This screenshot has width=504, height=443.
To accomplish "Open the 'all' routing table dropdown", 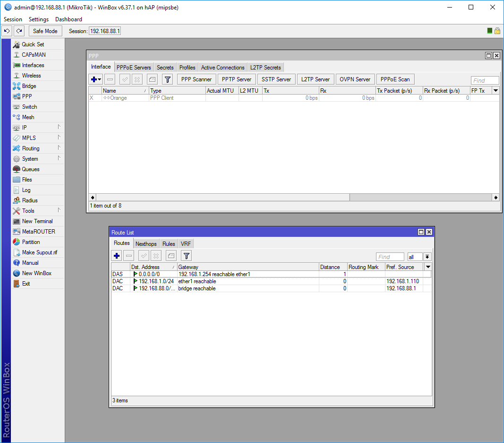I will [427, 257].
